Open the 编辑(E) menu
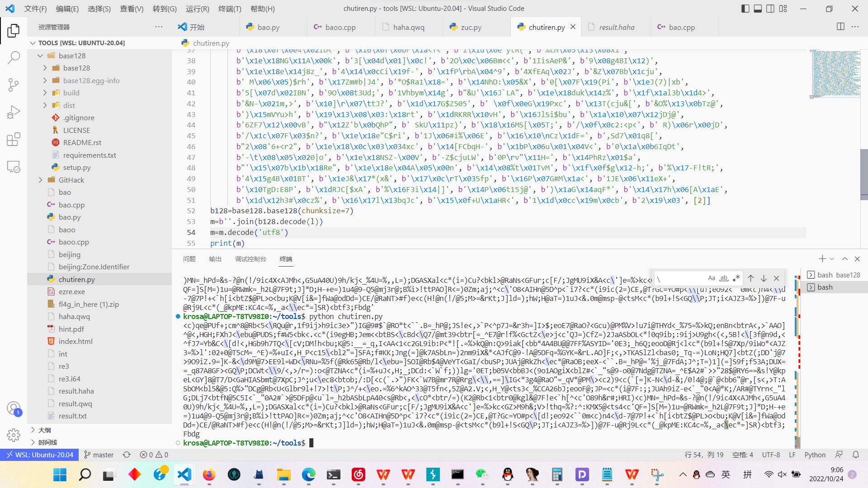868x488 pixels. [67, 9]
